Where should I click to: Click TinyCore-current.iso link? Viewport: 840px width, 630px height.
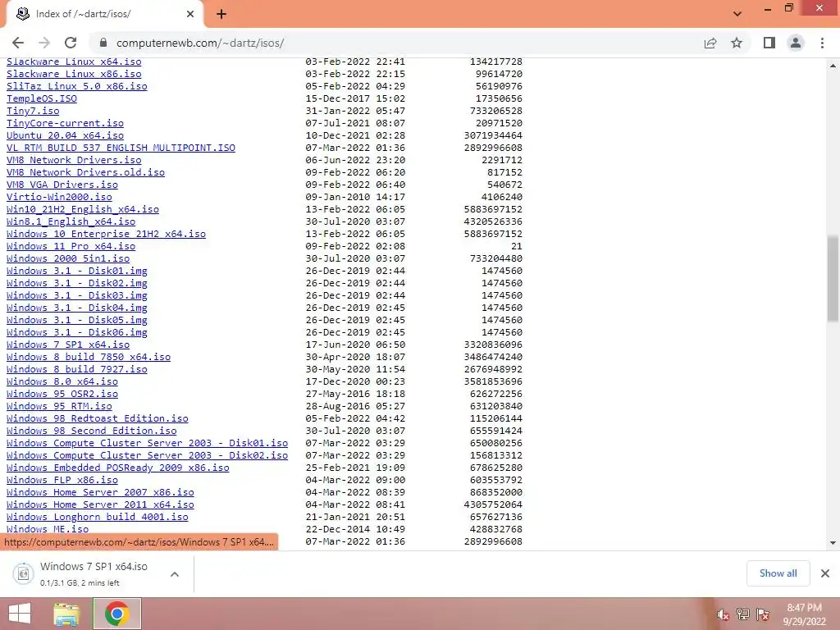click(x=65, y=123)
